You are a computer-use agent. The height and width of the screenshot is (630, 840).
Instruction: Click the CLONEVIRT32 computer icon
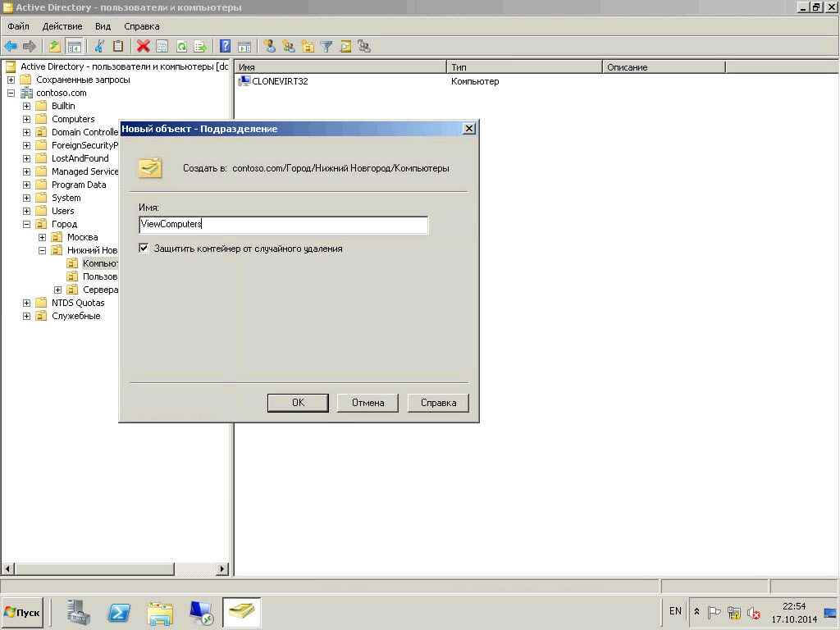coord(244,81)
